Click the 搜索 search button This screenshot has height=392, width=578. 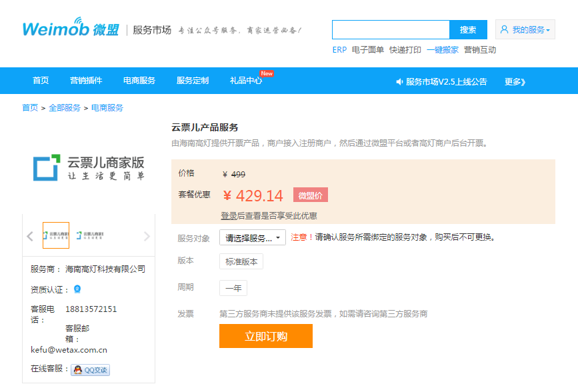(x=468, y=29)
